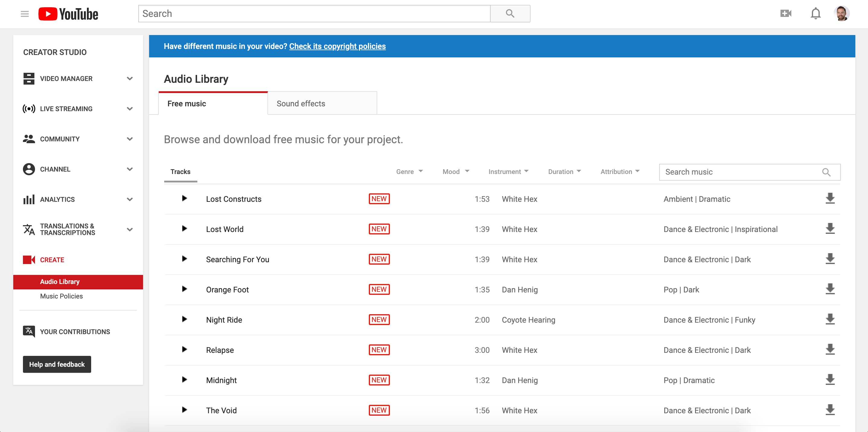Open the Mood filter dropdown
868x432 pixels.
point(455,172)
